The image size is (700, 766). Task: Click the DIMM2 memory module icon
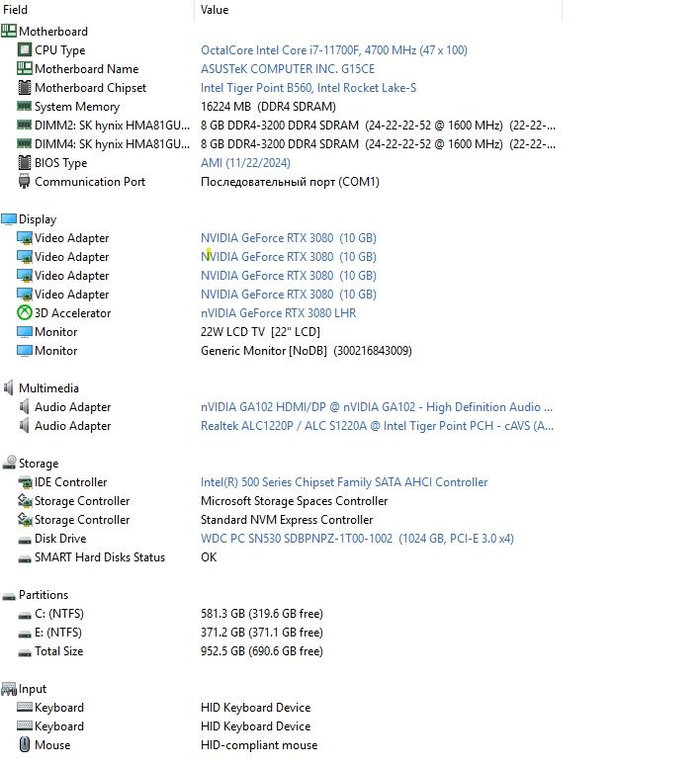[25, 125]
